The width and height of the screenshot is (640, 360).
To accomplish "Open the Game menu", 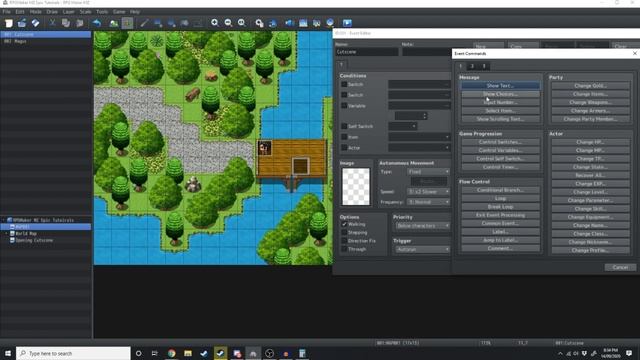I will (x=119, y=12).
